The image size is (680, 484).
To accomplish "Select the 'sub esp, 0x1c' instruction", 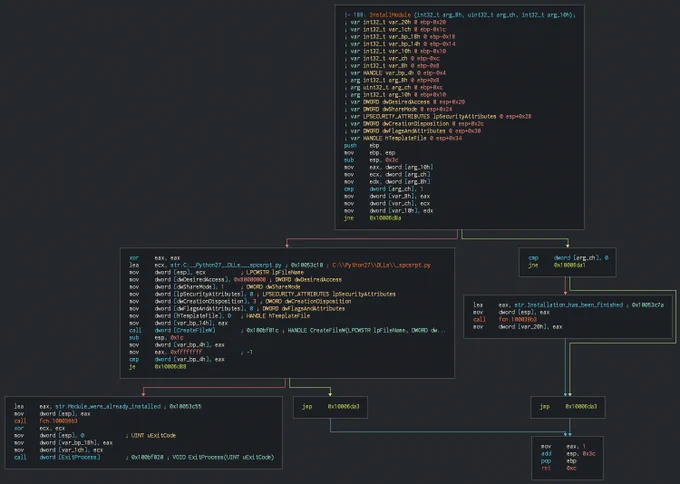I will pos(156,337).
